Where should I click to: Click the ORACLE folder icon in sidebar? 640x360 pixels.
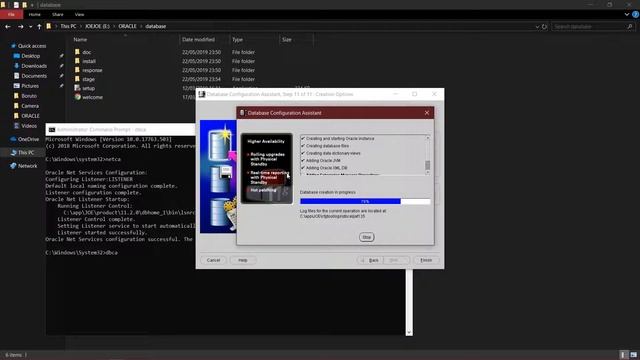[16, 116]
